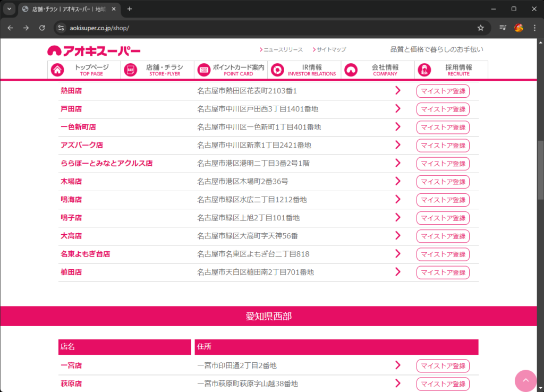
Task: Open the 採用情報 menu item
Action: pyautogui.click(x=451, y=70)
